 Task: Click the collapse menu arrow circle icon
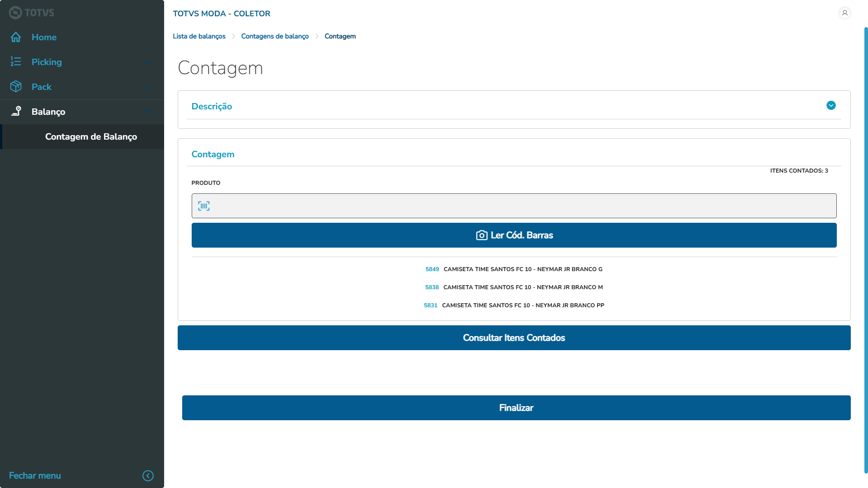click(x=148, y=475)
